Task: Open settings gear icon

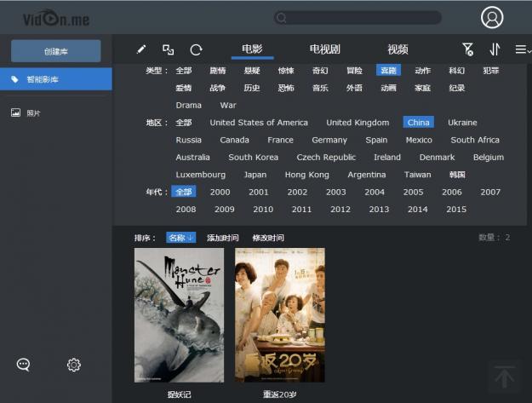Action: tap(74, 365)
